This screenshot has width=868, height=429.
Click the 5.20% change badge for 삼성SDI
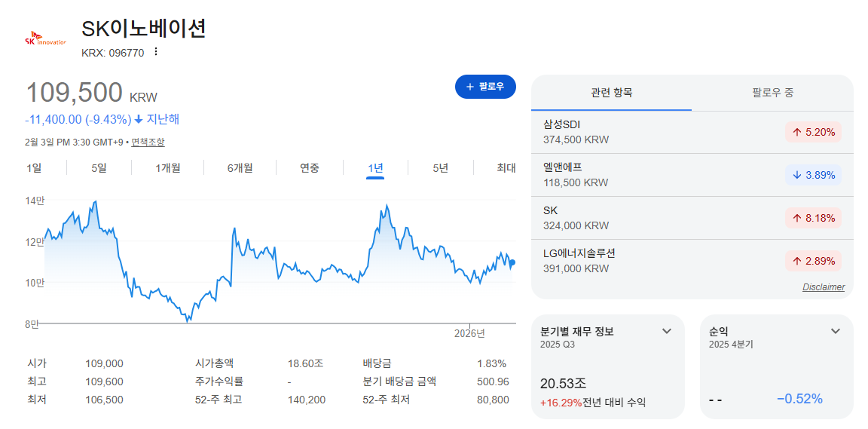813,132
